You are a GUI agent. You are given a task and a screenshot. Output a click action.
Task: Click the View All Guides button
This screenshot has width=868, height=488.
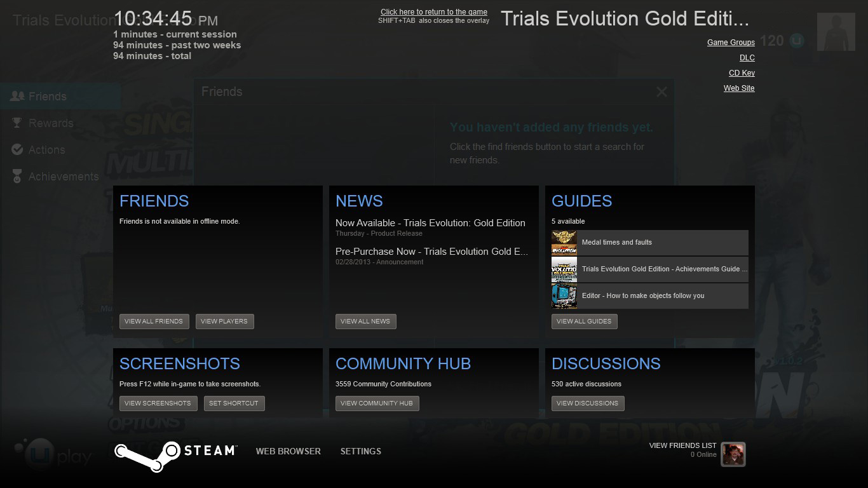pyautogui.click(x=584, y=322)
